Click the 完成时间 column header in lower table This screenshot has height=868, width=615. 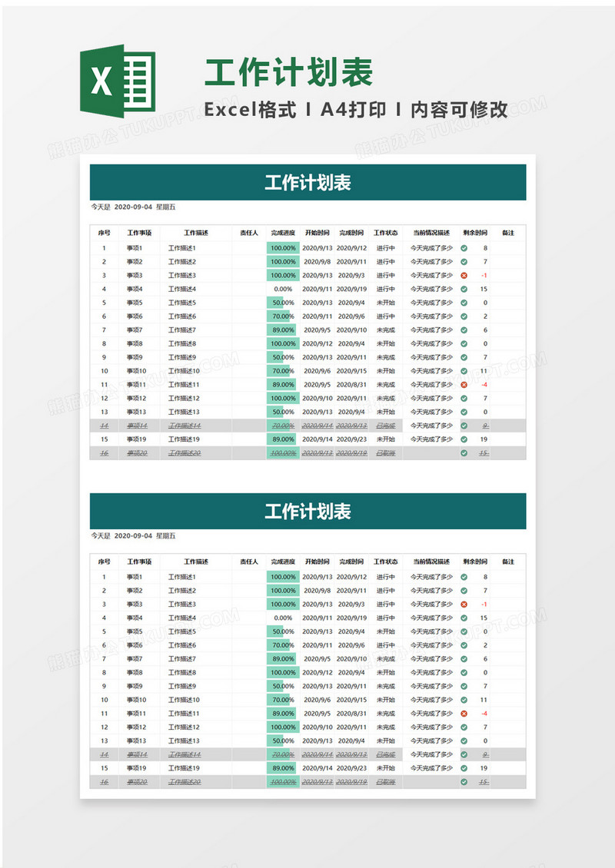click(x=352, y=562)
